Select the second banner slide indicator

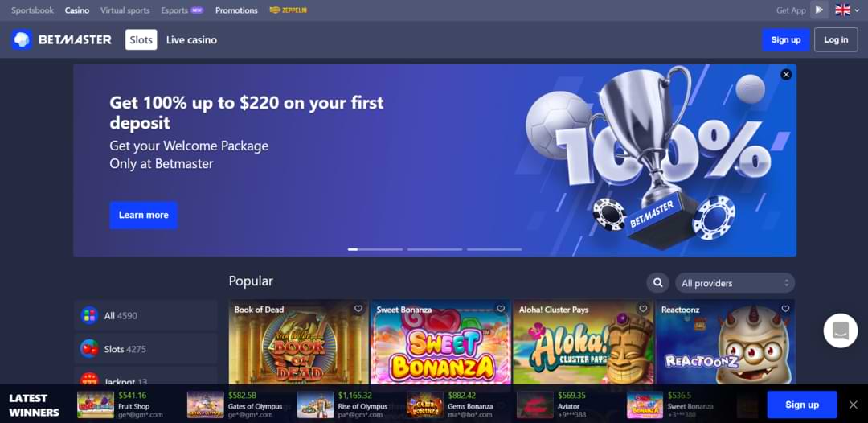(x=435, y=250)
